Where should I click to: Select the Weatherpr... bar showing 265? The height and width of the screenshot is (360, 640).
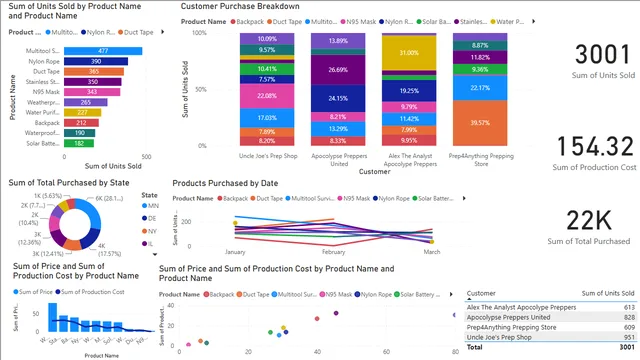pos(86,102)
